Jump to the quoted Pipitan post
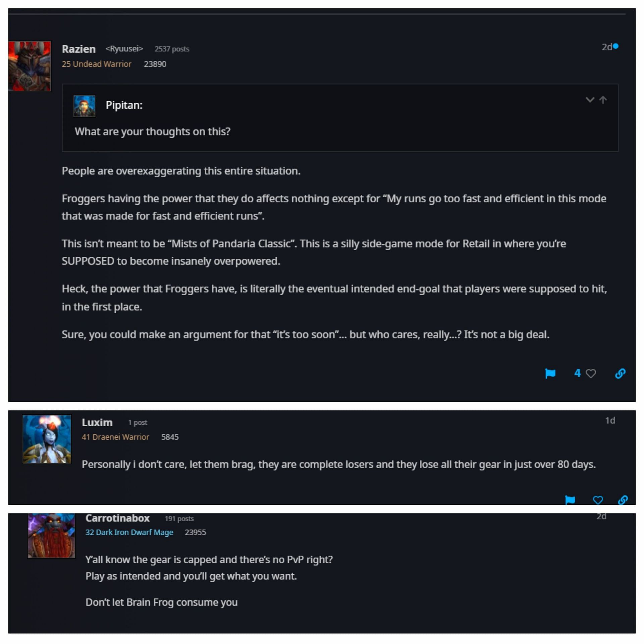Viewport: 644px width, 644px height. [603, 100]
